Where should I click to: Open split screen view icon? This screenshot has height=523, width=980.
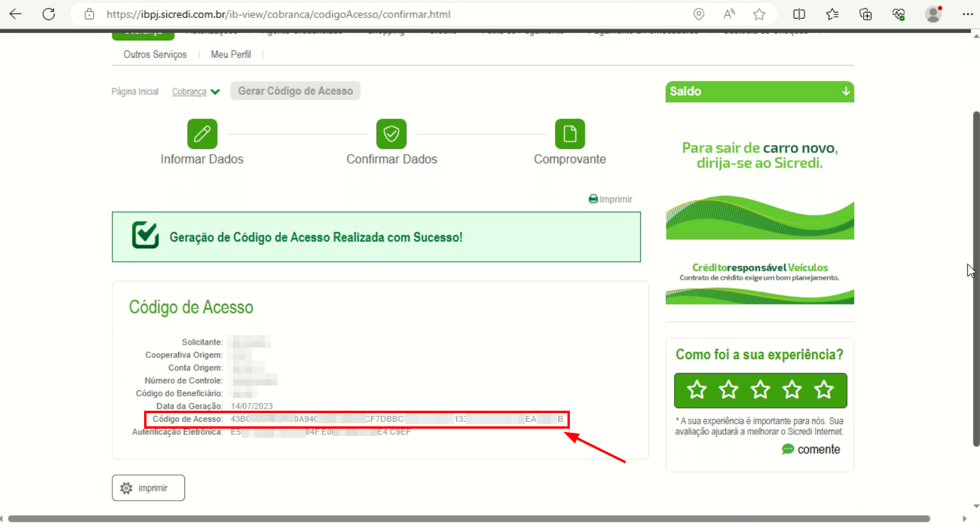[799, 14]
